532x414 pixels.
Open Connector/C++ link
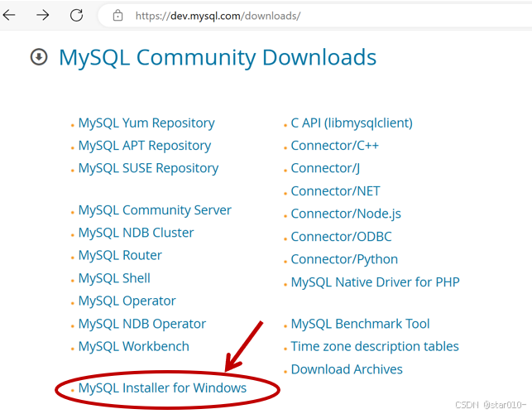tap(334, 146)
